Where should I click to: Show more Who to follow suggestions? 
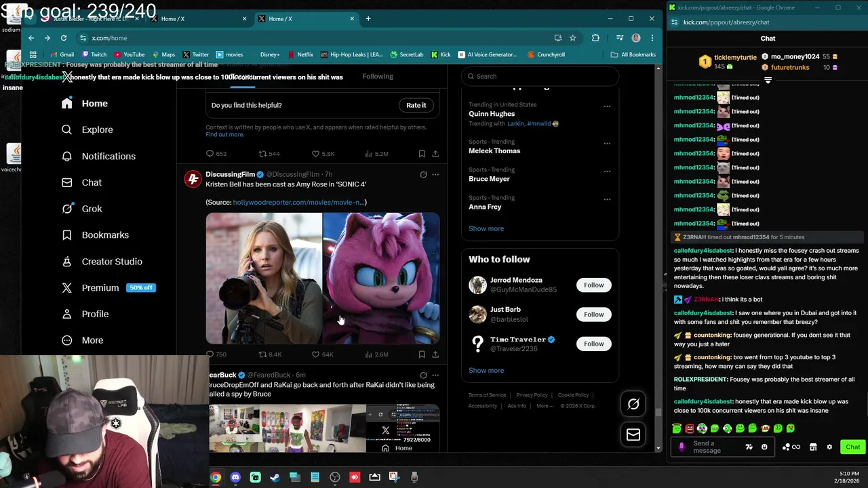(x=486, y=370)
